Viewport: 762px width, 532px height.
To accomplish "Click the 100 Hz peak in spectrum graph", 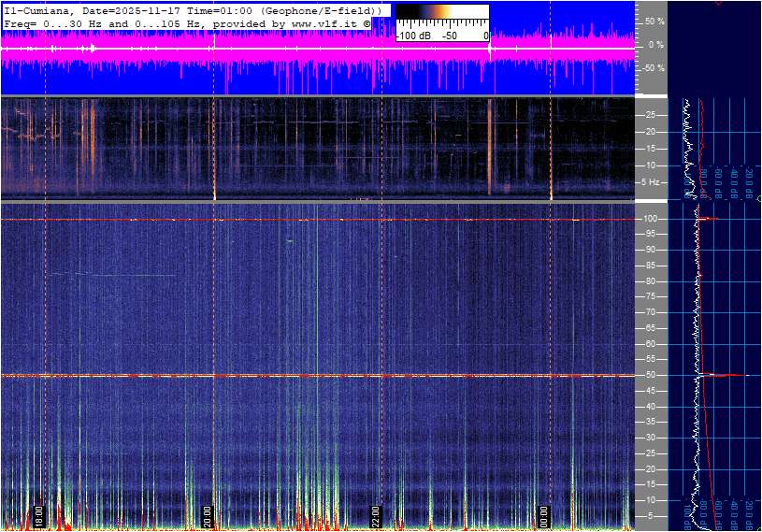I will coord(709,219).
